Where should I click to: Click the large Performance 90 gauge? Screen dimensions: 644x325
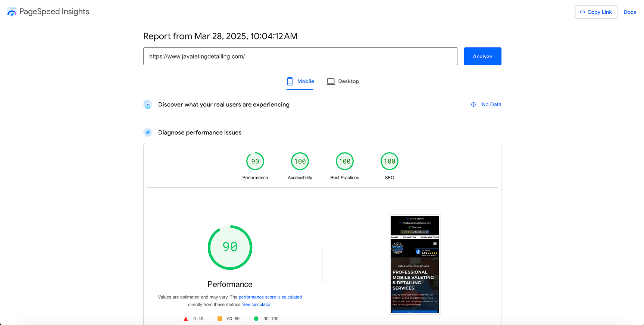click(x=230, y=247)
